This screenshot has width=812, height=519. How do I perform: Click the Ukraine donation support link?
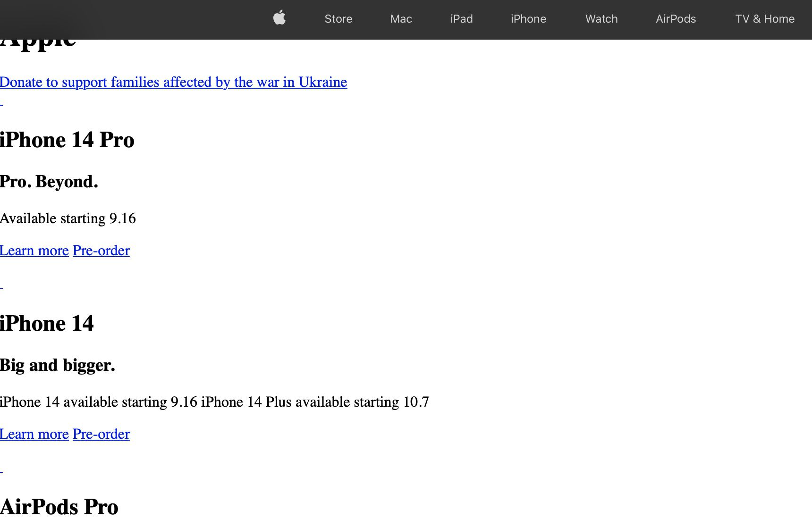[173, 82]
